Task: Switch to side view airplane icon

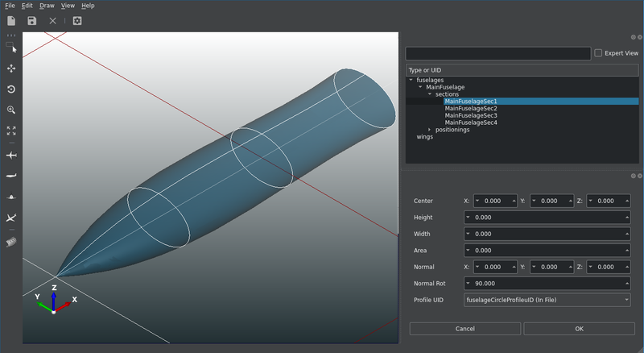Action: coord(11,176)
